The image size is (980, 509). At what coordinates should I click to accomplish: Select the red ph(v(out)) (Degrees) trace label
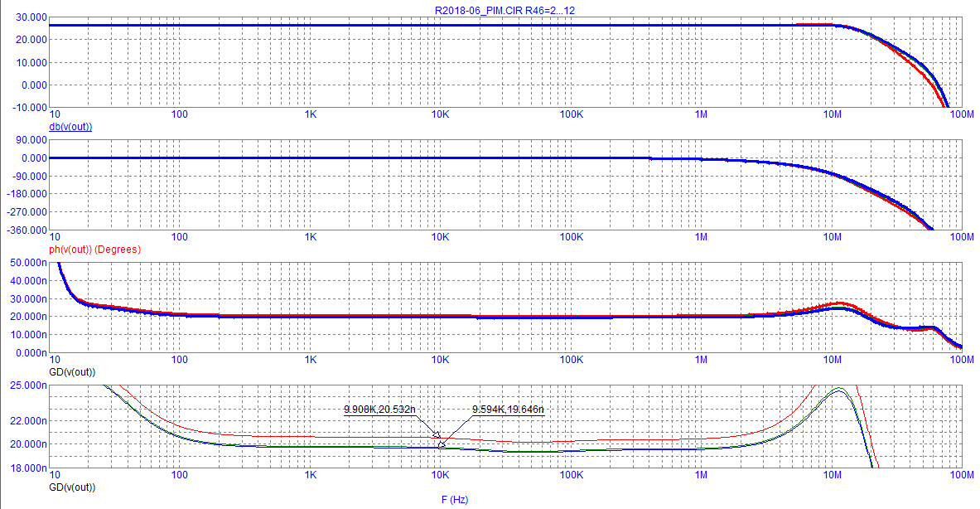coord(95,250)
